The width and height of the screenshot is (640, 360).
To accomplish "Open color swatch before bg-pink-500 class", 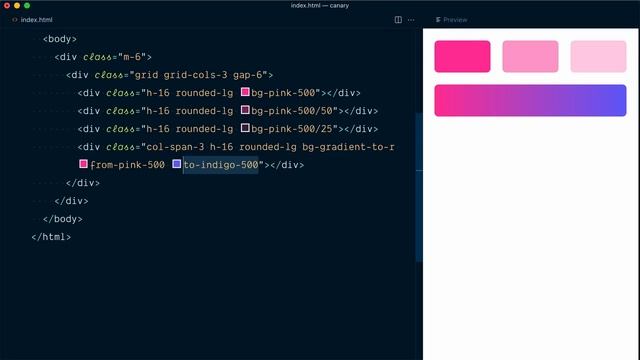I will coord(245,92).
